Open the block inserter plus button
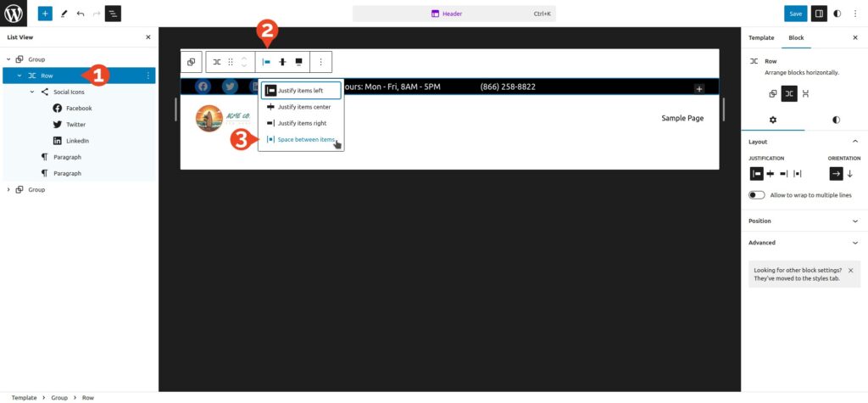This screenshot has height=403, width=868. pyautogui.click(x=44, y=14)
